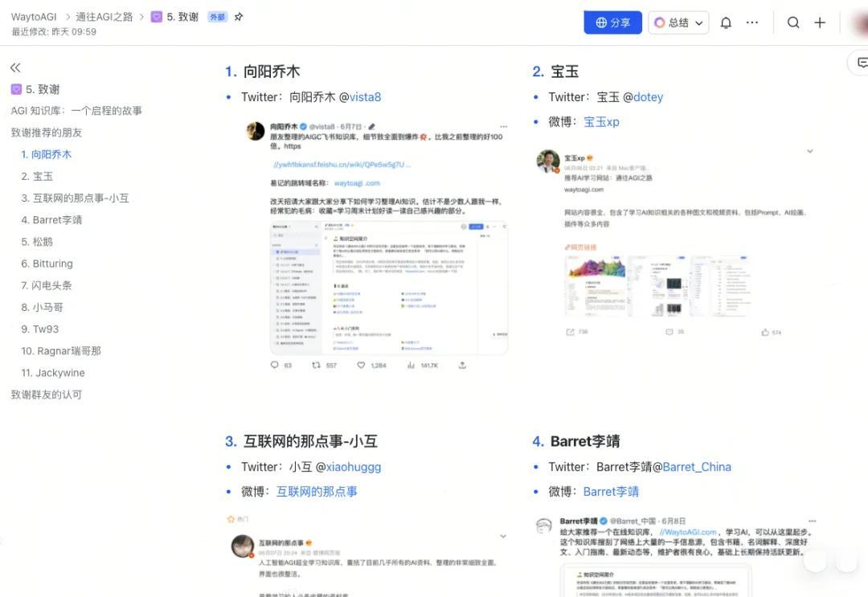Go to outline item 11. Jackywine

click(x=53, y=373)
